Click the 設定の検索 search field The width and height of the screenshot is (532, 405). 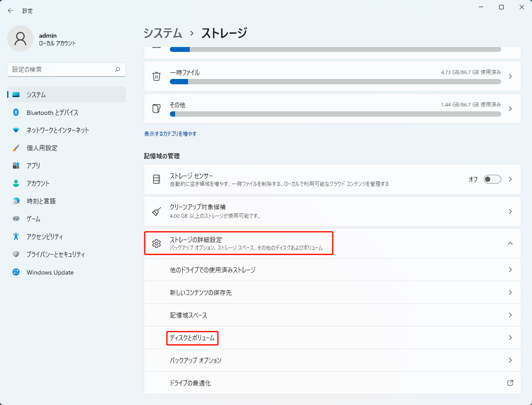(x=66, y=70)
